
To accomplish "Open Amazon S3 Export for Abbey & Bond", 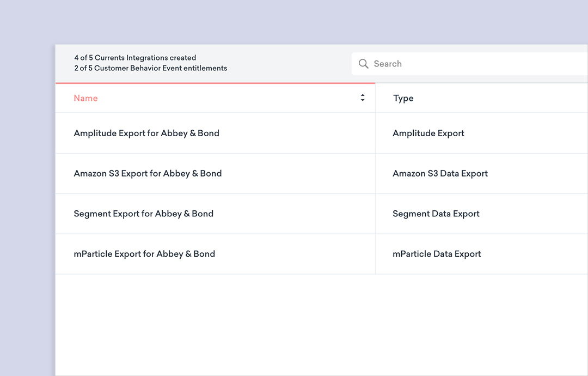I will click(148, 173).
